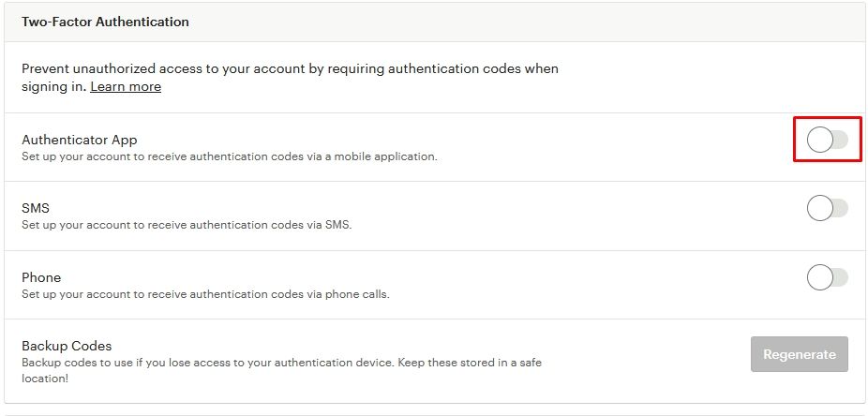Click 'Keep these stored in a safe' sentence

tap(470, 363)
